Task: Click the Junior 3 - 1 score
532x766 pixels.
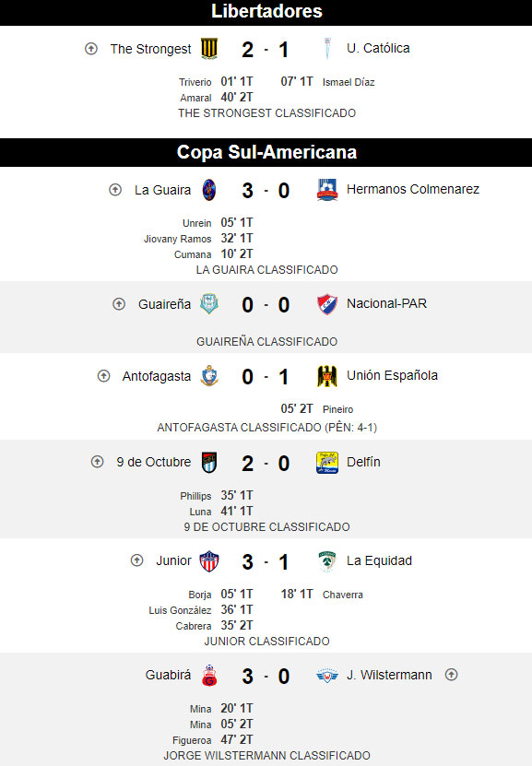Action: pos(266,562)
